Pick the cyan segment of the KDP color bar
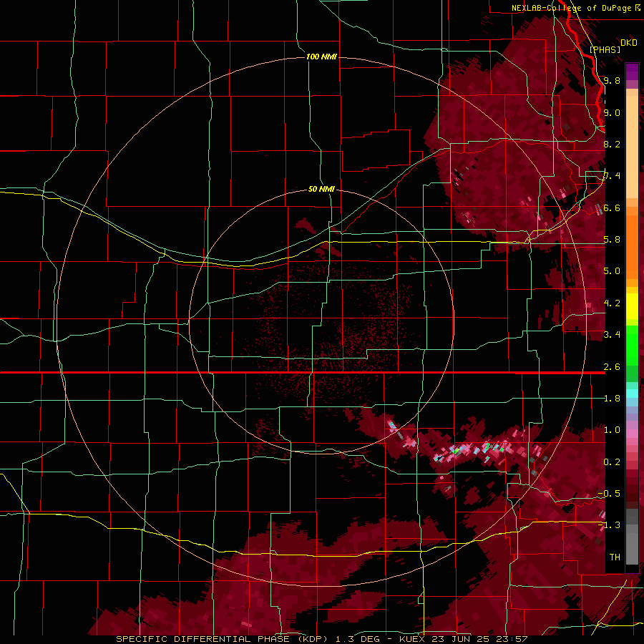The height and width of the screenshot is (644, 644). tap(632, 394)
